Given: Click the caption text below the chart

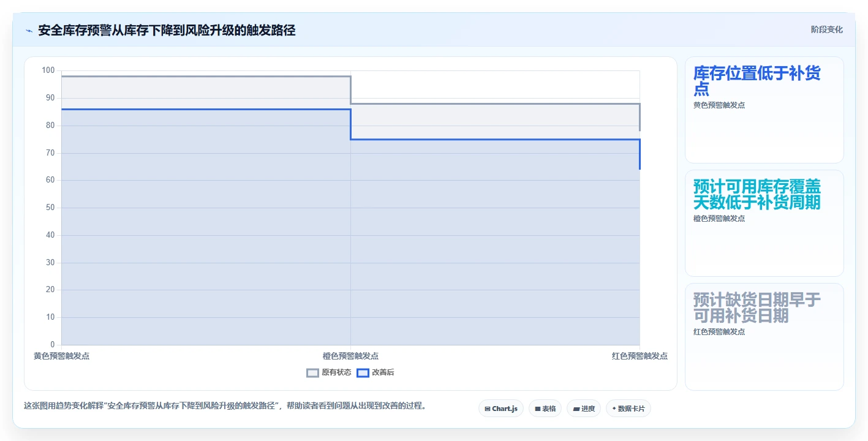Looking at the screenshot, I should click(225, 405).
